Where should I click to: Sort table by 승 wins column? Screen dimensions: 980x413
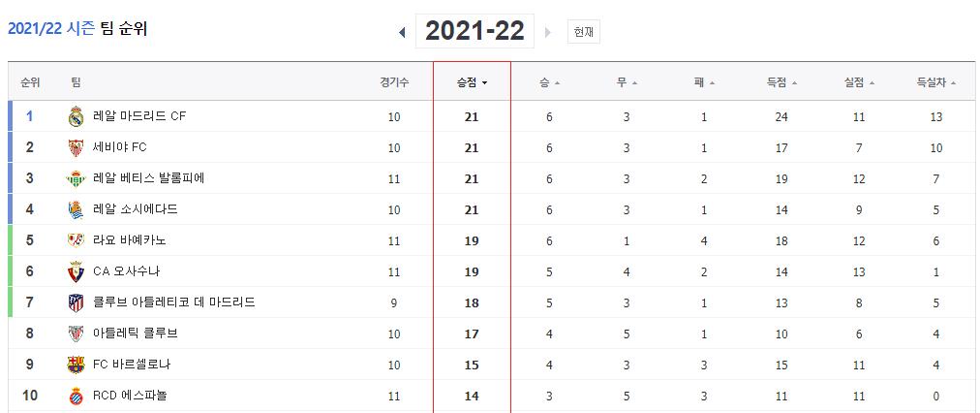click(549, 82)
